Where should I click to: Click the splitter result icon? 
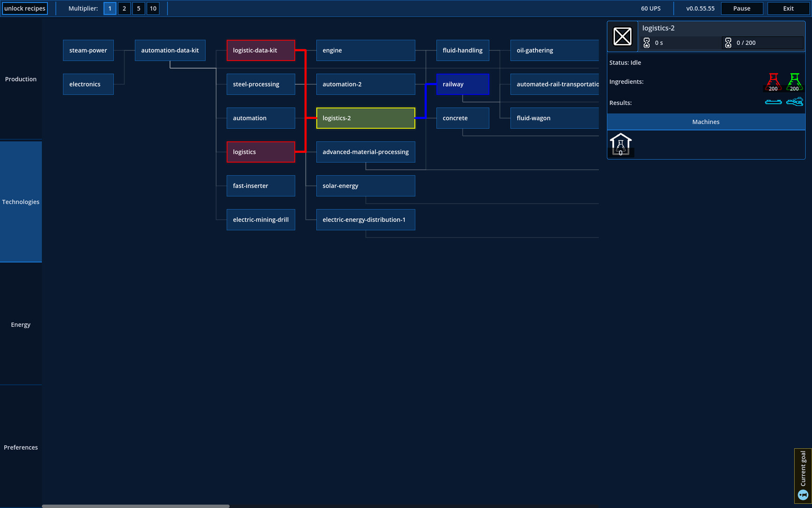pyautogui.click(x=795, y=102)
